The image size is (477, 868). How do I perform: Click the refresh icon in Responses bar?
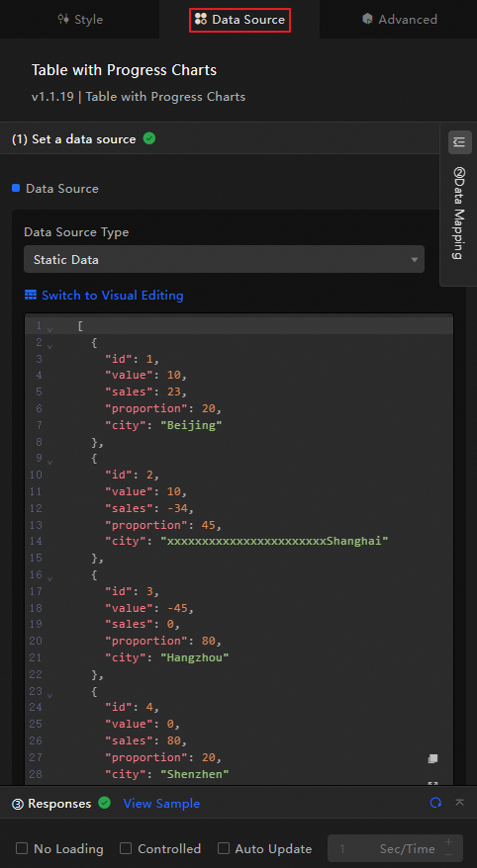coord(436,803)
